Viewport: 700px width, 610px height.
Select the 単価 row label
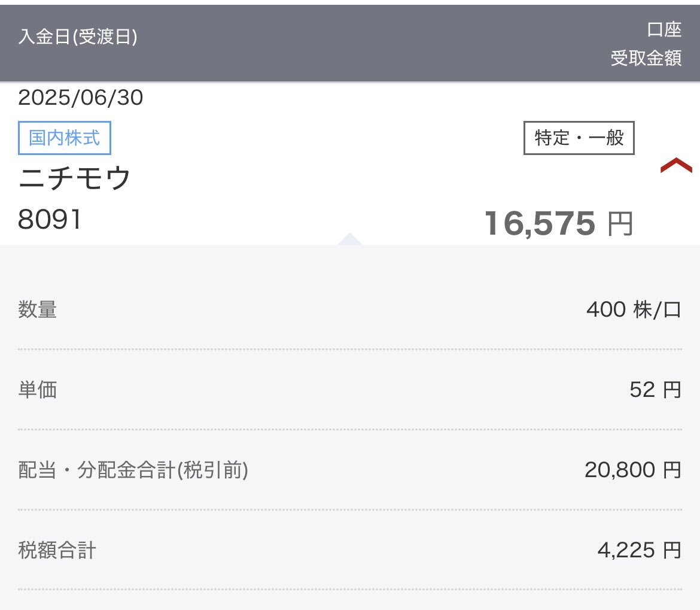37,390
